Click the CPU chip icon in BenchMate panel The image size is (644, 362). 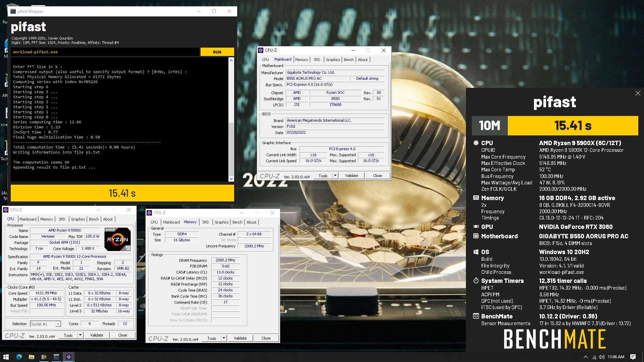click(476, 143)
